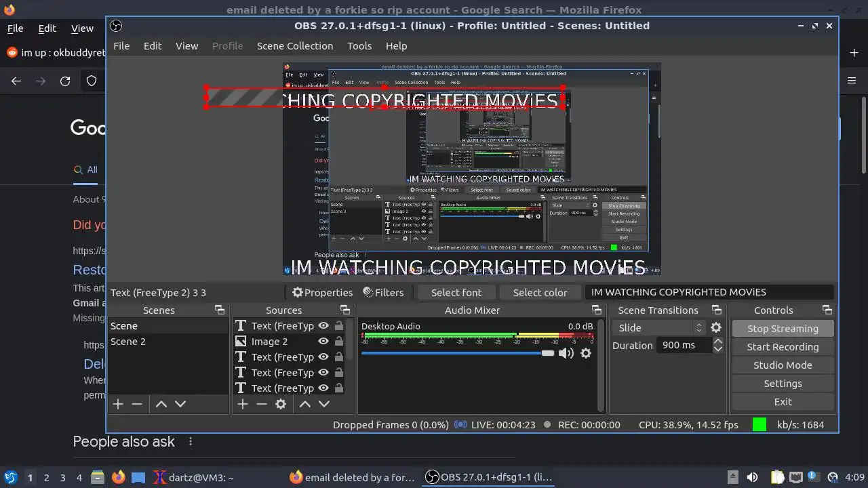868x488 pixels.
Task: Click the text field showing IM WATCHING COPYRIGHTED
Action: tap(709, 292)
